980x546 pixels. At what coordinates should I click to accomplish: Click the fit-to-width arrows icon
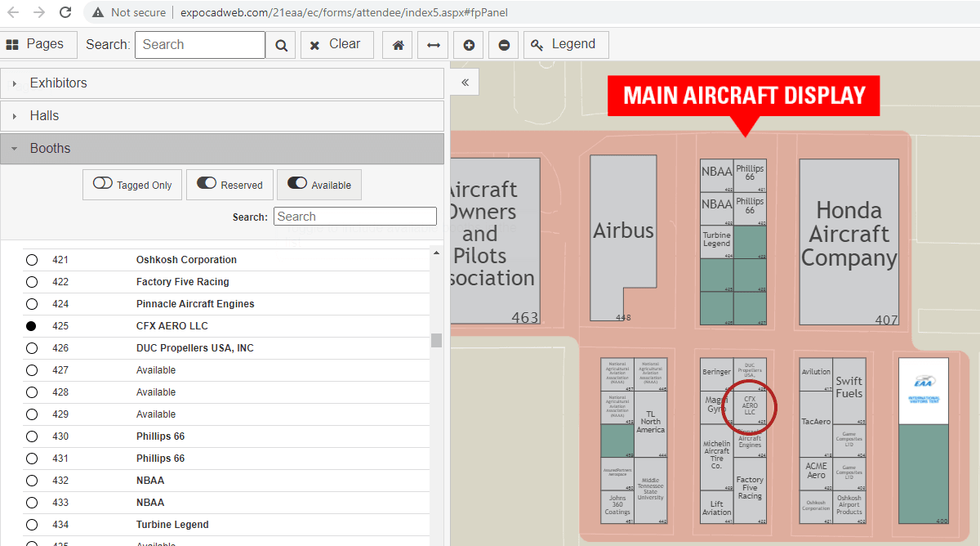click(433, 45)
